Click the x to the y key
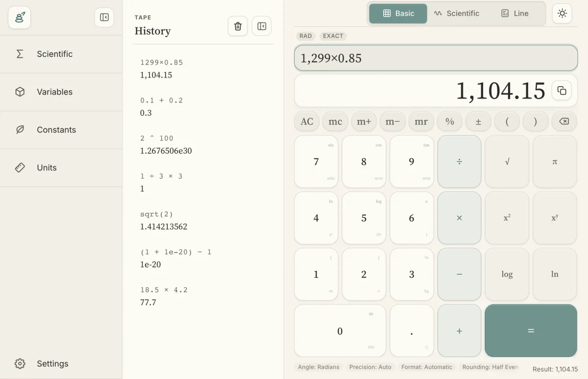The width and height of the screenshot is (588, 379). coord(555,218)
